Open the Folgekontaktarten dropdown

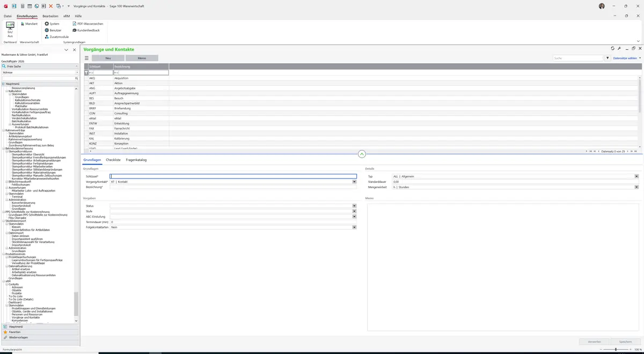click(354, 227)
